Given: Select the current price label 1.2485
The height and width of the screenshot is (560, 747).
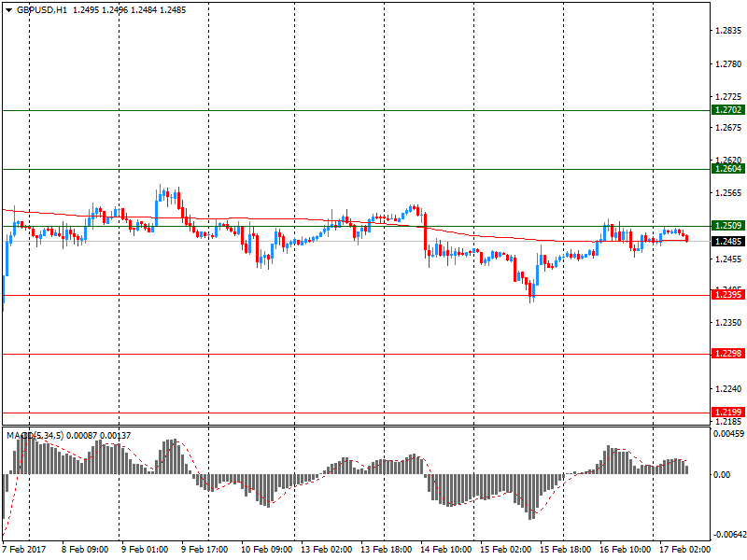Looking at the screenshot, I should 728,242.
